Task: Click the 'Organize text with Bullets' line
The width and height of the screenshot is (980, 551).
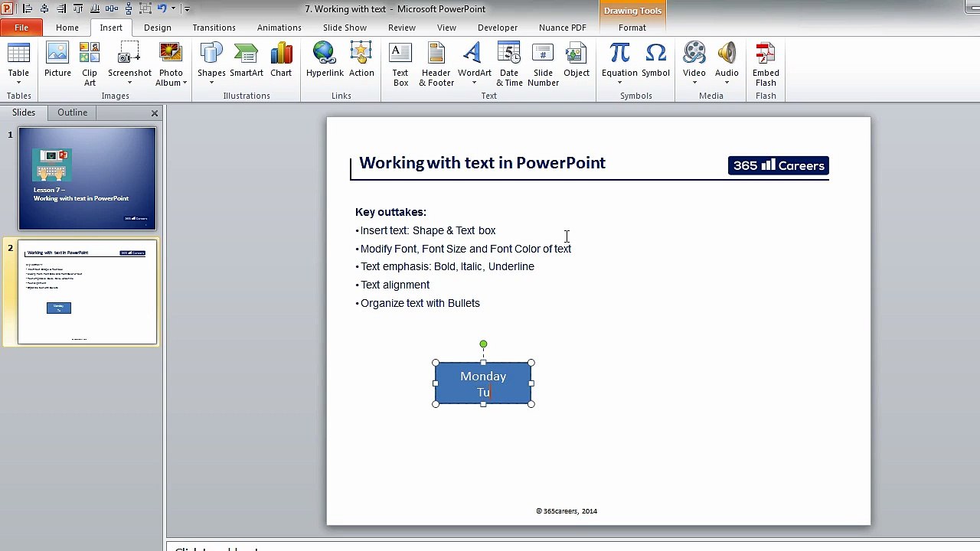Action: [x=418, y=303]
